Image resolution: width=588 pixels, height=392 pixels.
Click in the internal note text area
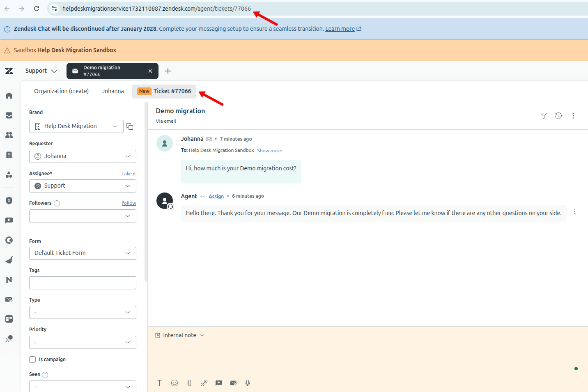pos(367,357)
